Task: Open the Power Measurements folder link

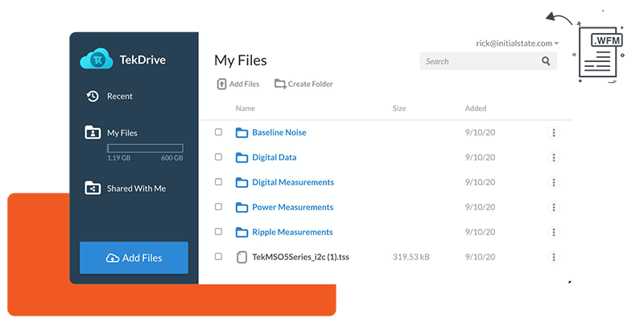Action: pos(292,207)
